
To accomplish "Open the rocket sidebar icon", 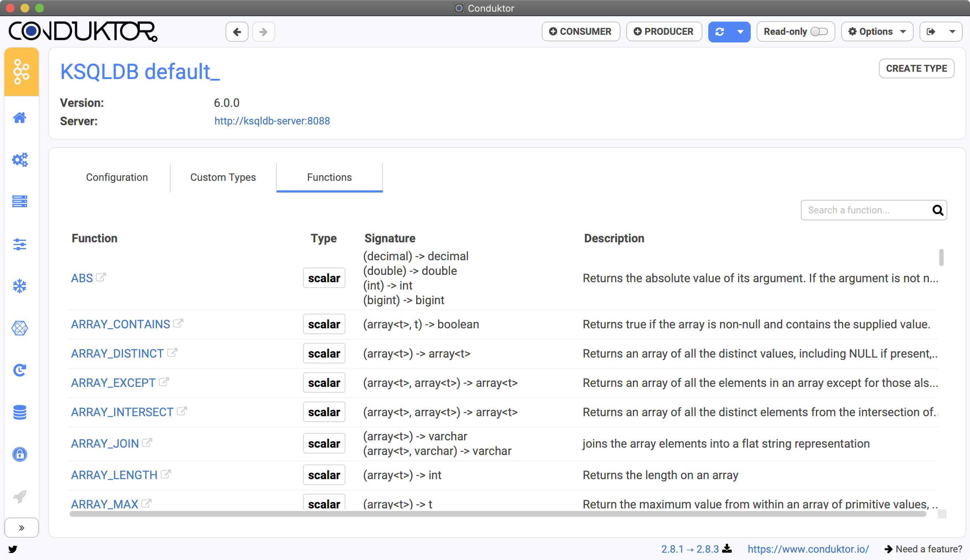I will [20, 497].
